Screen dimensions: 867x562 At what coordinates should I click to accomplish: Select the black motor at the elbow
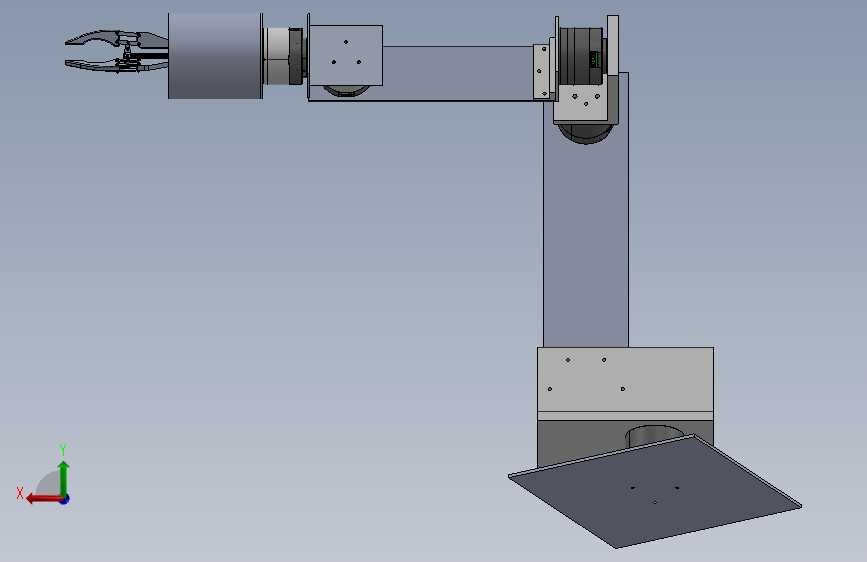tap(581, 55)
